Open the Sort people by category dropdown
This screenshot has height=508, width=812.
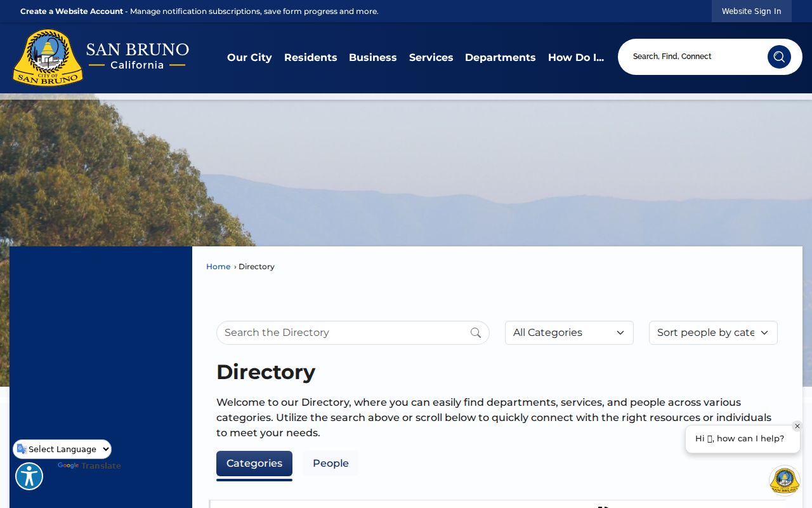coord(713,333)
